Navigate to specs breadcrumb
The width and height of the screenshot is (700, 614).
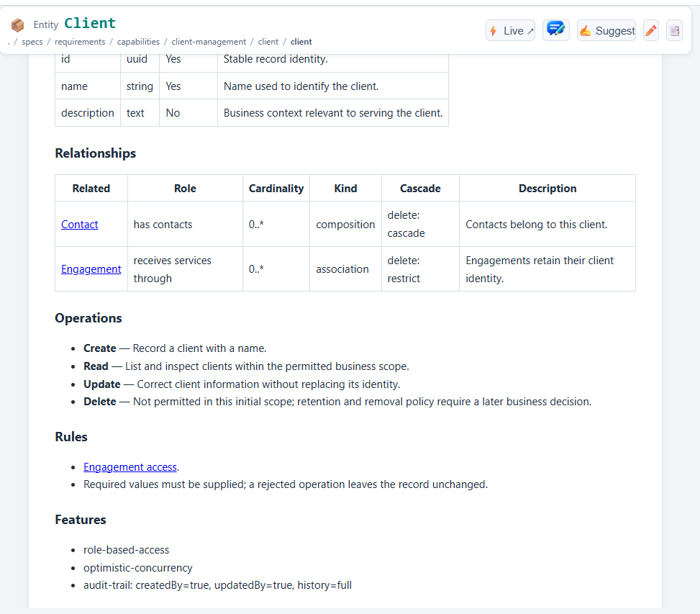pyautogui.click(x=32, y=42)
